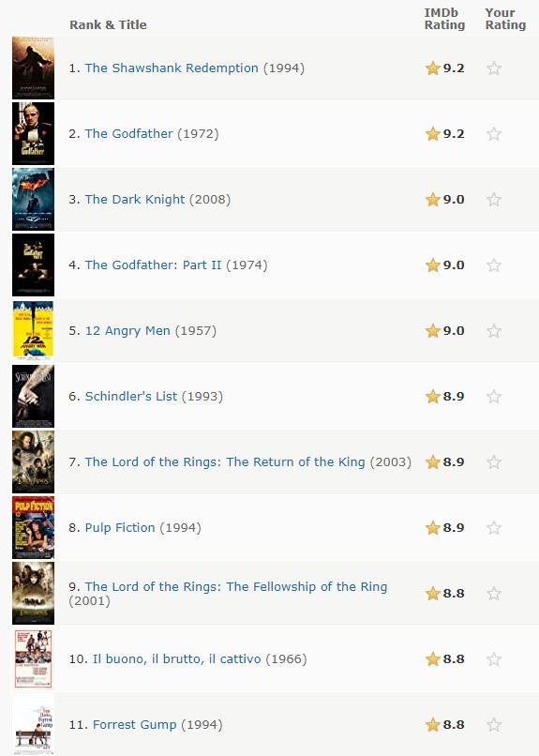The height and width of the screenshot is (756, 539).
Task: Click the empty star beside Pulp Fiction
Action: tap(494, 527)
